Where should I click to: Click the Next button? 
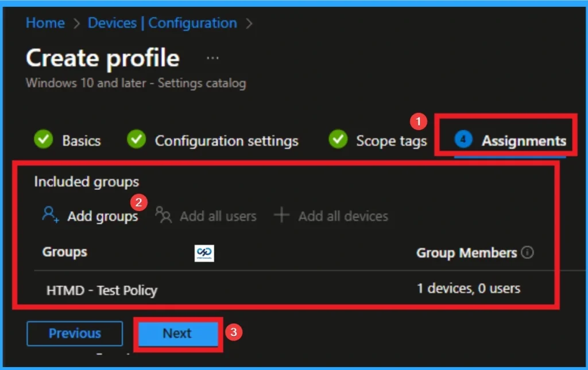pyautogui.click(x=177, y=333)
